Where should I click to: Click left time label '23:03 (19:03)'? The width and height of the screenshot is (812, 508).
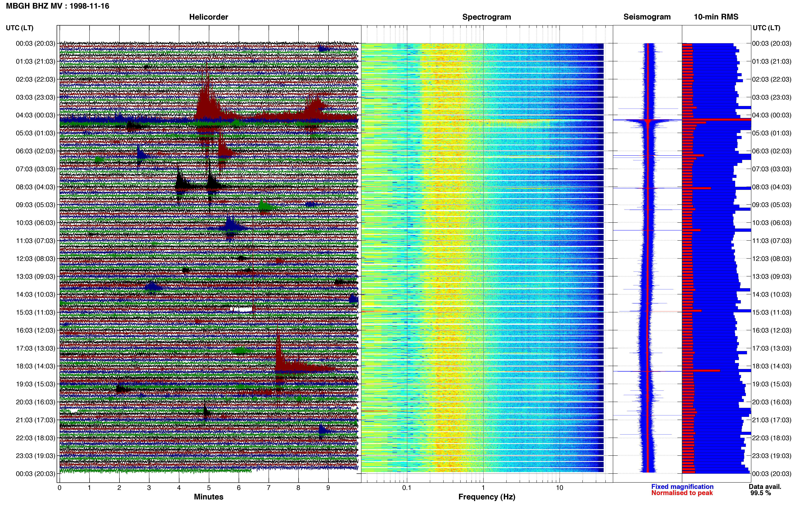coord(36,456)
